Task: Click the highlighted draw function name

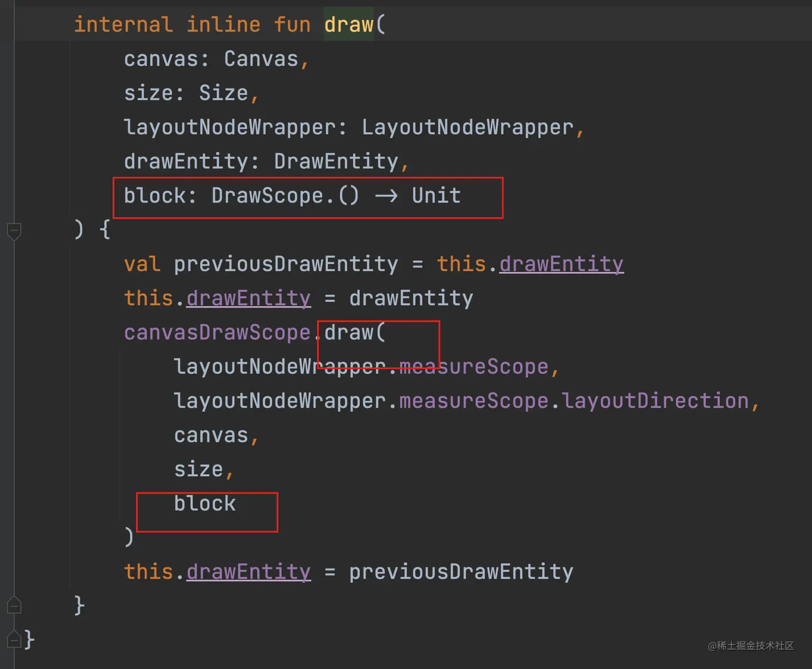Action: pos(349,25)
